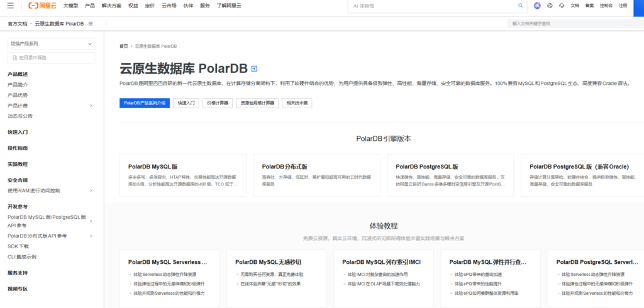Open 产品简介 in the sidebar

[x=18, y=85]
